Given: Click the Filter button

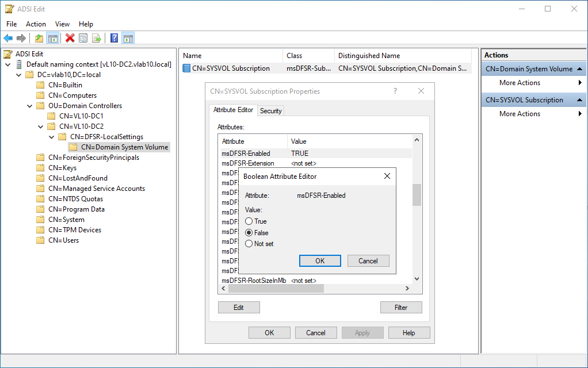Looking at the screenshot, I should coord(400,308).
